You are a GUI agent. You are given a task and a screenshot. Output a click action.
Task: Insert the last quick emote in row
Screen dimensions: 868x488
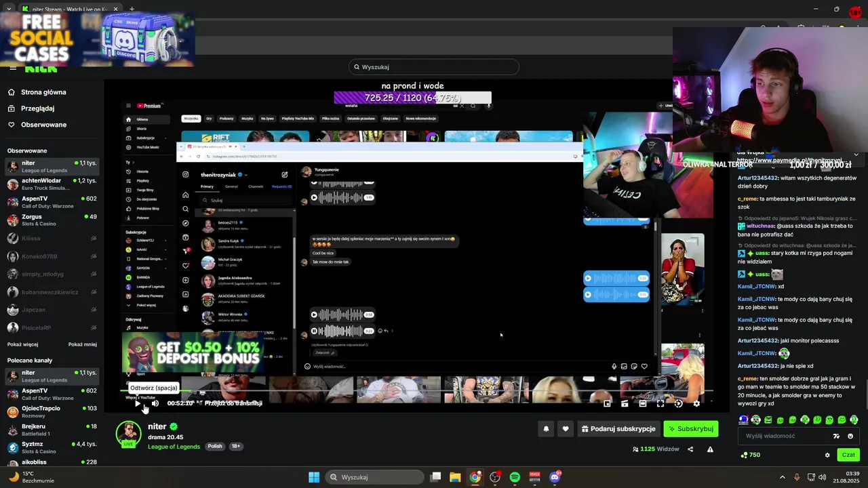[x=854, y=420]
